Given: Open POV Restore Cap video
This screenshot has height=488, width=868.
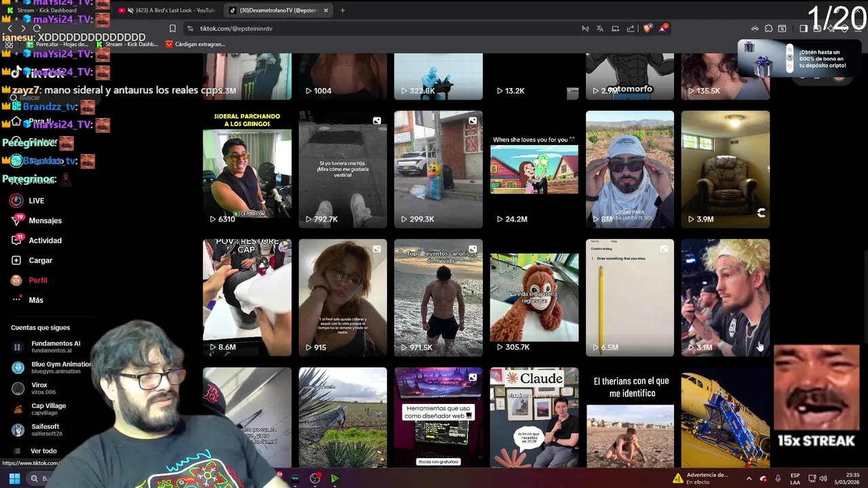Looking at the screenshot, I should 247,298.
